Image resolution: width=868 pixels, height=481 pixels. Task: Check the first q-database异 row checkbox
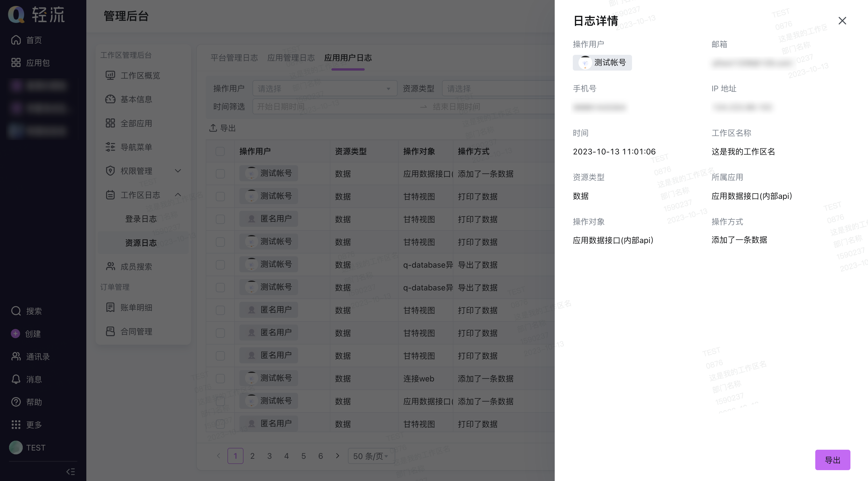[x=220, y=265]
